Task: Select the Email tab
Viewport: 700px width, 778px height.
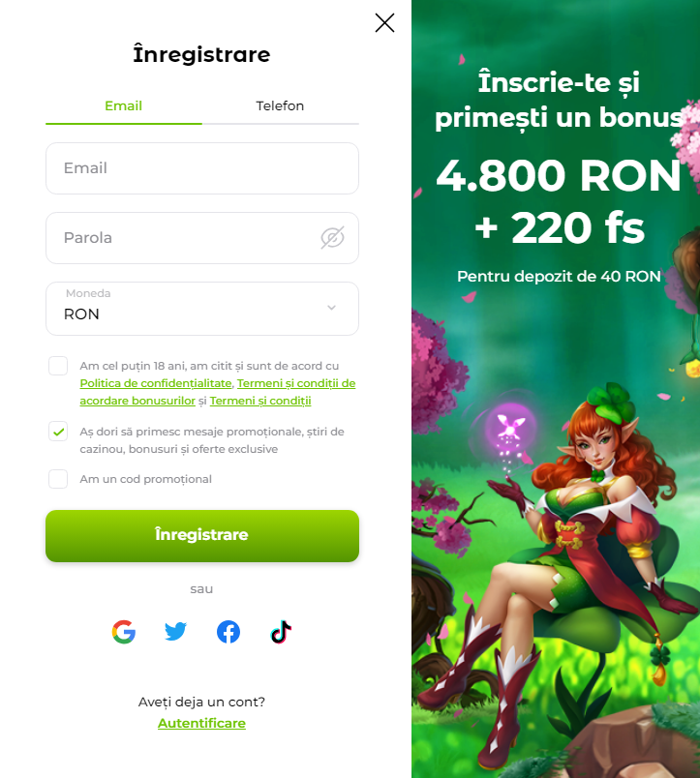Action: coord(124,105)
